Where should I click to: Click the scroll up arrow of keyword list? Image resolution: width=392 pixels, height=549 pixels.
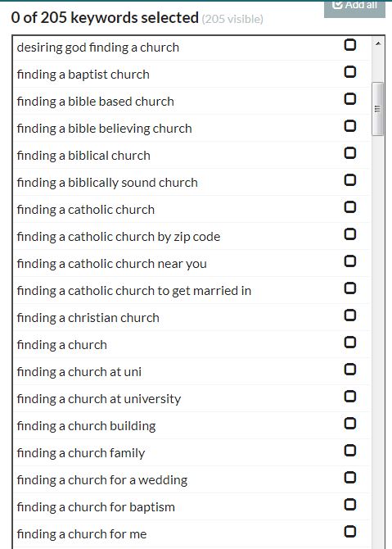coord(377,43)
